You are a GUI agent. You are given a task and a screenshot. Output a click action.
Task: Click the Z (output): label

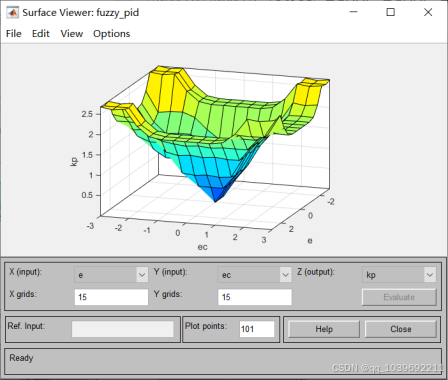[x=315, y=272]
